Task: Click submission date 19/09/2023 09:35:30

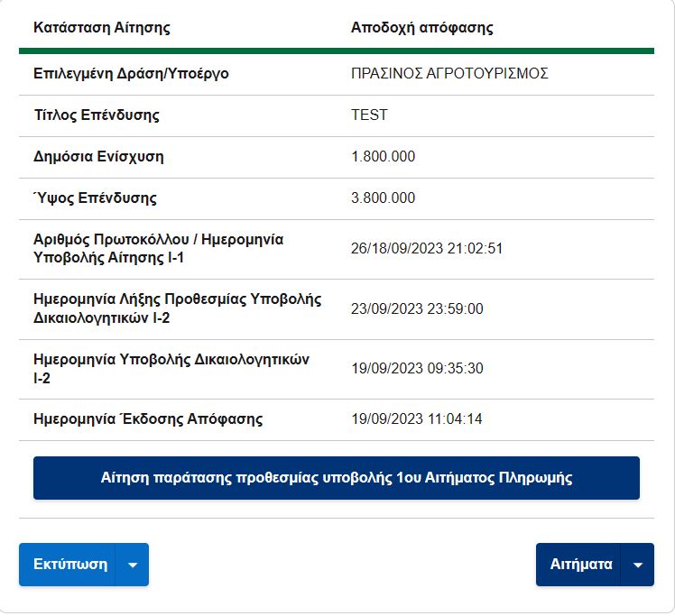Action: (417, 369)
